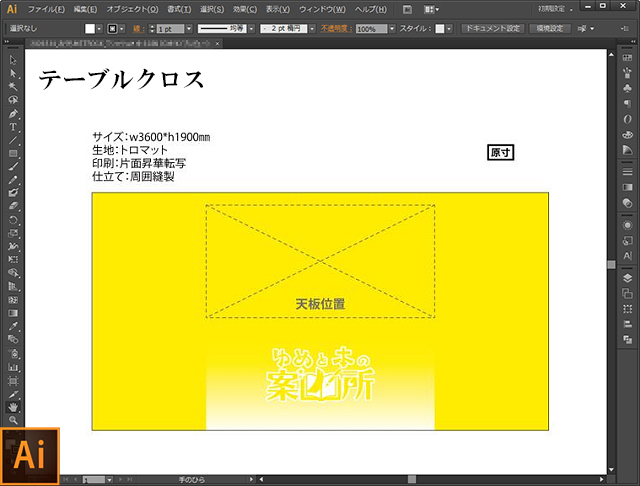The height and width of the screenshot is (486, 640).
Task: Select the Hand tool
Action: (13, 407)
